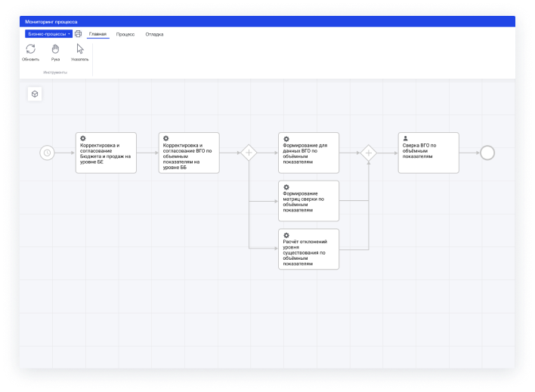Select task Корректировка и согласование Бюджета
The width and height of the screenshot is (535, 392).
[106, 153]
